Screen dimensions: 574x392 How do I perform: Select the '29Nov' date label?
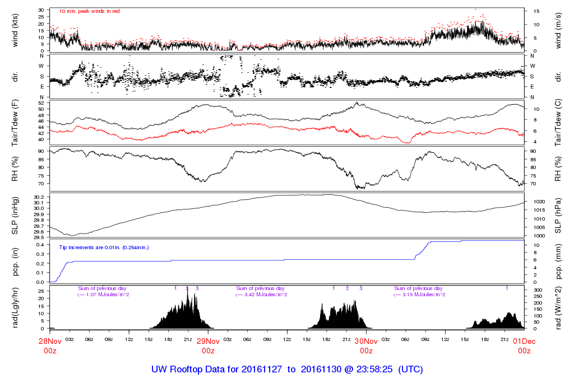(x=209, y=342)
